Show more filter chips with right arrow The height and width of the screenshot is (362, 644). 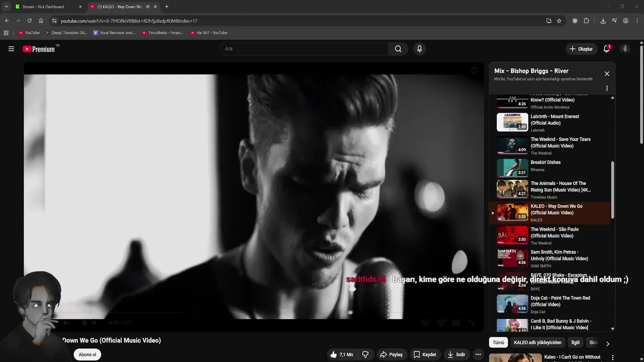pyautogui.click(x=607, y=343)
